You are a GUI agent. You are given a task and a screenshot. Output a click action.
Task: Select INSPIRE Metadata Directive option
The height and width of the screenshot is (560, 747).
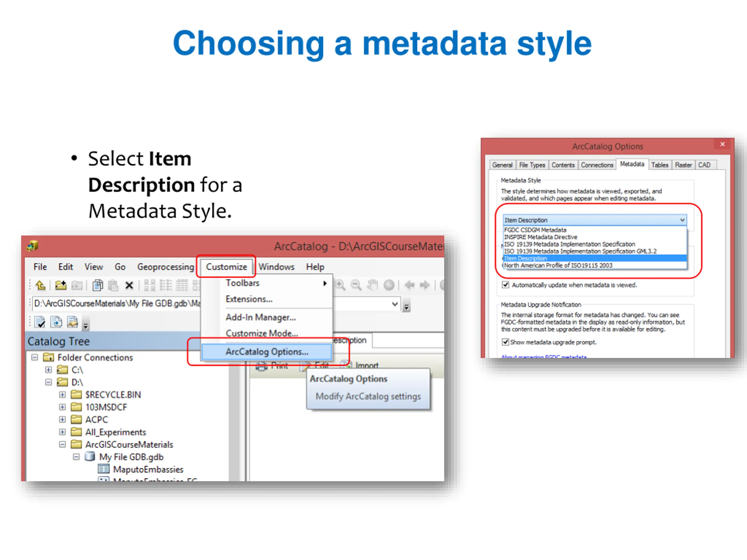pos(595,237)
